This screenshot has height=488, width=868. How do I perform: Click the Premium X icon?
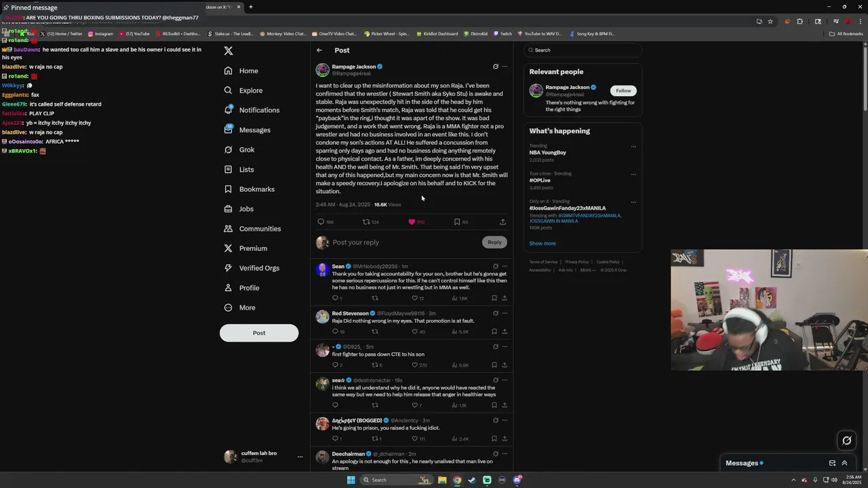[x=229, y=248]
